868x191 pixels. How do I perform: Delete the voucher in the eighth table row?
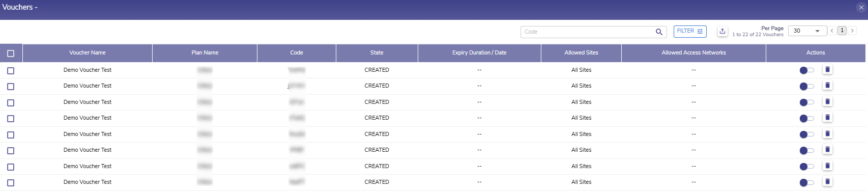pos(827,182)
